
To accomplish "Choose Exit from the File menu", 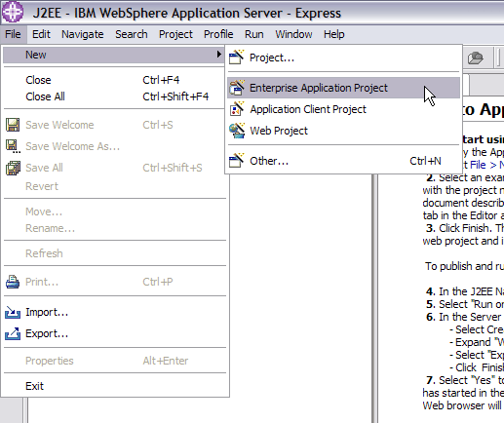I will tap(114, 386).
